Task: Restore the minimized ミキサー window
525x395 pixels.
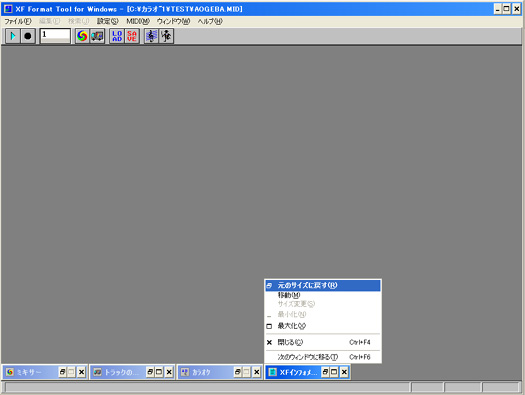Action: pos(62,372)
